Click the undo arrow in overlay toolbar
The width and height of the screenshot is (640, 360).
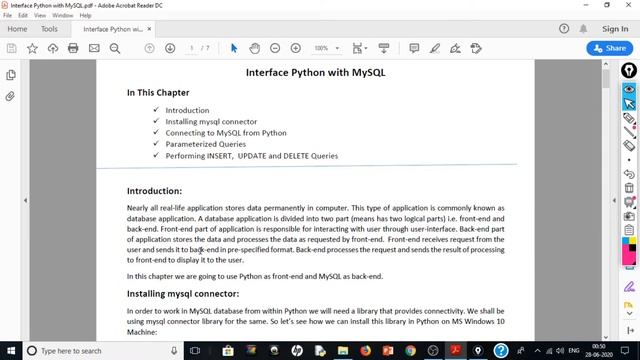[629, 174]
